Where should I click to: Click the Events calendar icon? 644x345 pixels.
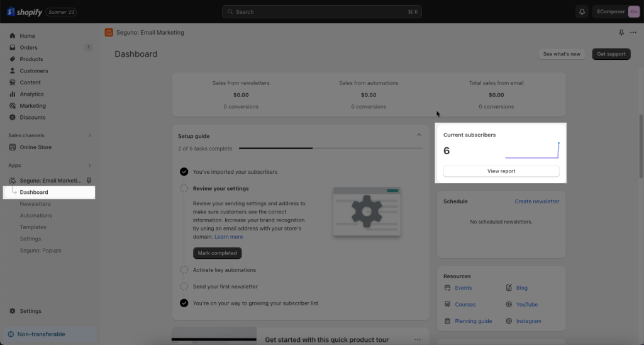[x=447, y=288]
